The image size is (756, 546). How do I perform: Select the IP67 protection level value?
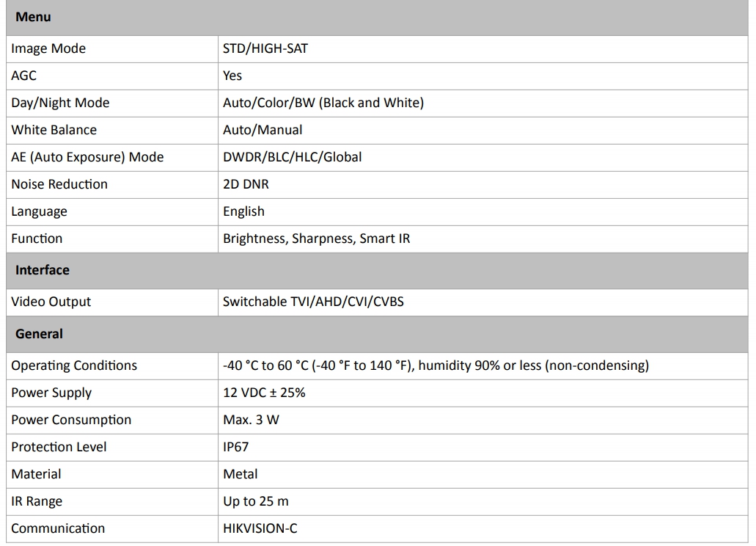tap(236, 447)
